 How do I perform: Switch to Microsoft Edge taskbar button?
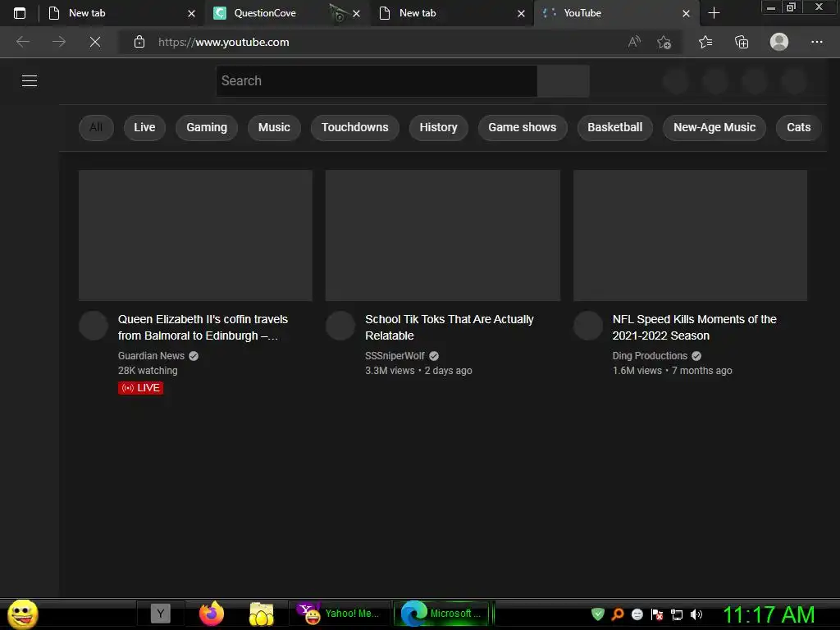click(x=442, y=614)
